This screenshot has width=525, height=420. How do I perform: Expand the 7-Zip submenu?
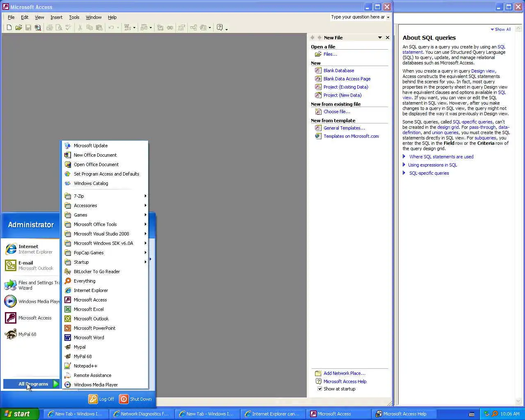point(105,196)
